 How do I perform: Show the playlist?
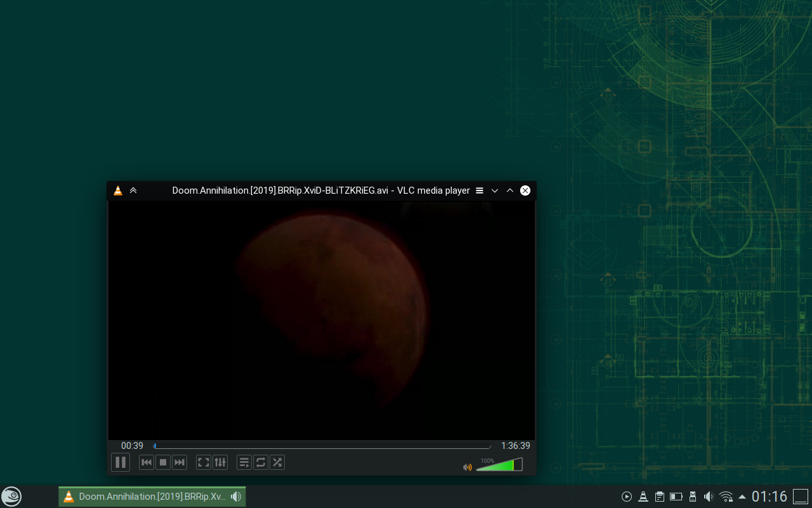tap(244, 462)
